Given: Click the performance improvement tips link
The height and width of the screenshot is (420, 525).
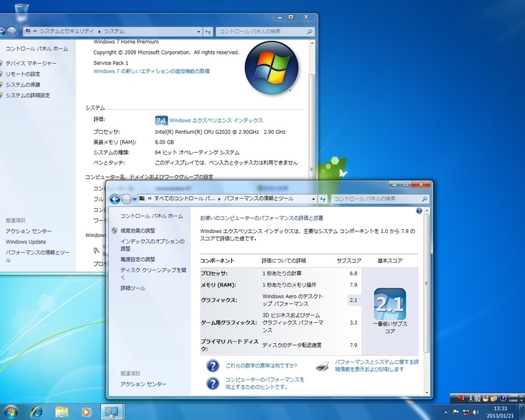Looking at the screenshot, I should click(264, 383).
